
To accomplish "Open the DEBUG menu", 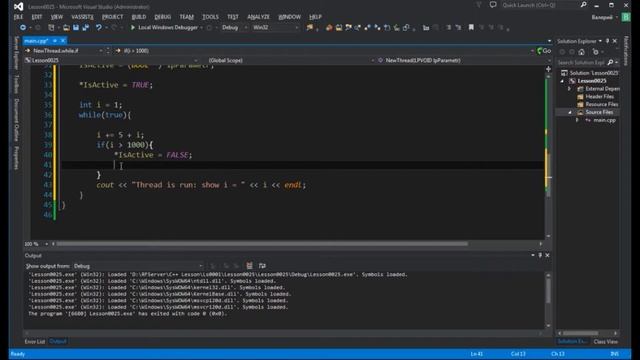I will click(x=162, y=17).
